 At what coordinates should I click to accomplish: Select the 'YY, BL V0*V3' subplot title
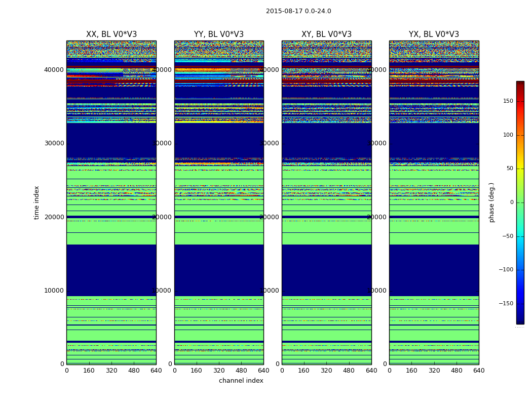[x=219, y=34]
